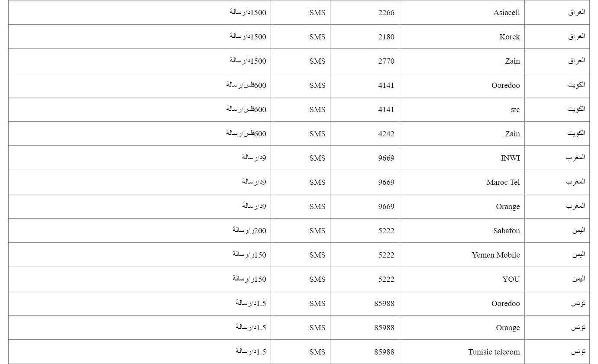
Task: Click العراق country cell in Asiacell row
Action: (576, 13)
